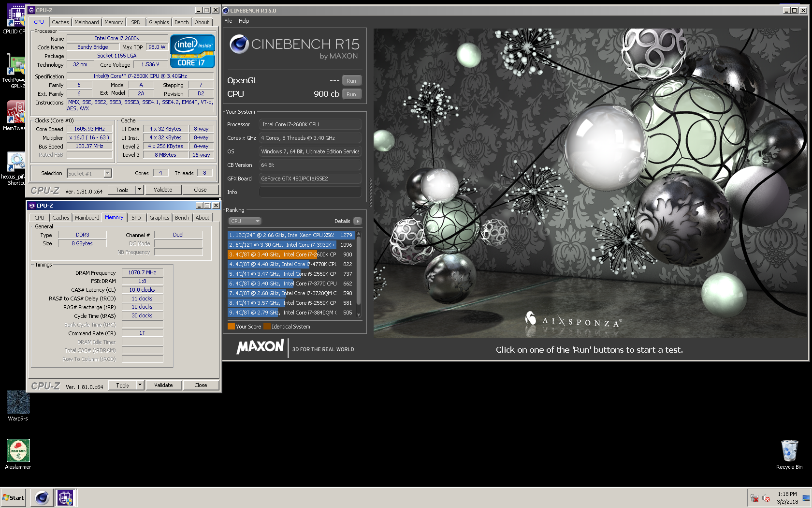Switch to Bench tab in lower CPU-Z
Viewport: 812px width, 508px height.
tap(182, 218)
